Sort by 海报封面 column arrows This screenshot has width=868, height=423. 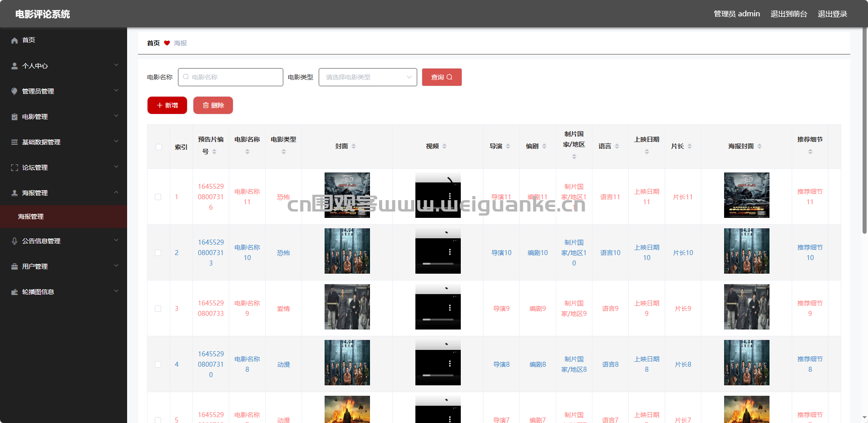click(x=759, y=146)
